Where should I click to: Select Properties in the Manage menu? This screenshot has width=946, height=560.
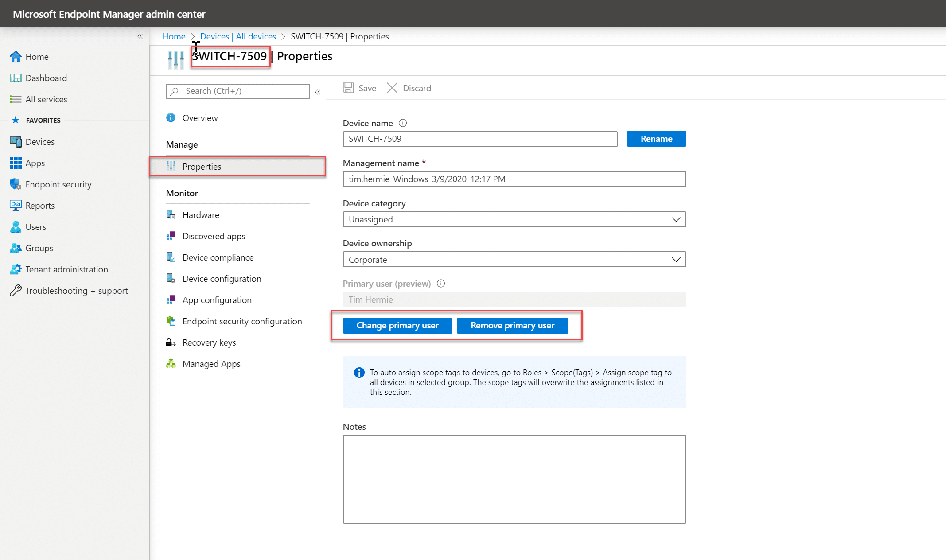click(x=237, y=167)
